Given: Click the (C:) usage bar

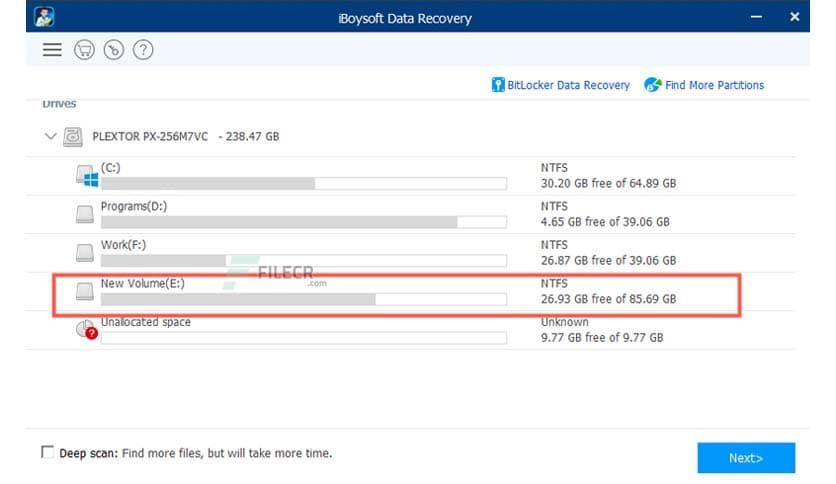Looking at the screenshot, I should click(x=303, y=184).
